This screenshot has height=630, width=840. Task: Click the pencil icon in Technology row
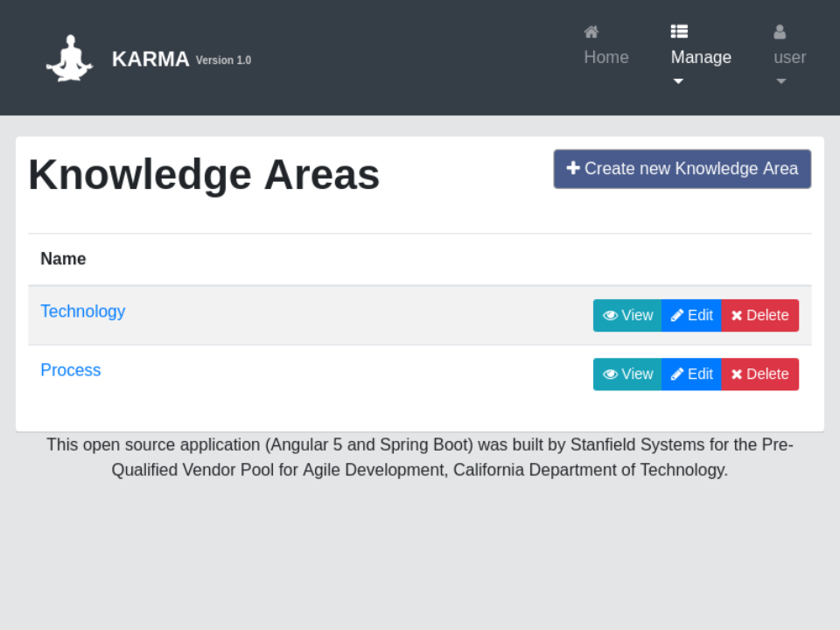677,316
